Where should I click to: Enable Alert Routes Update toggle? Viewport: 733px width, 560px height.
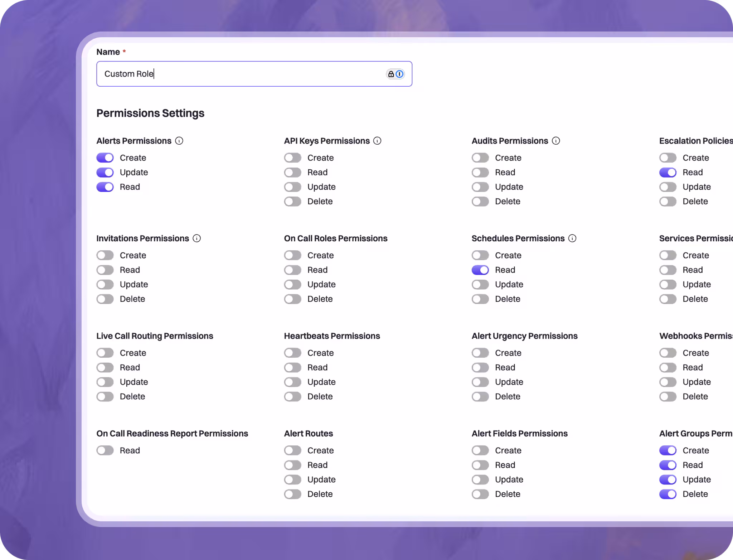(293, 479)
